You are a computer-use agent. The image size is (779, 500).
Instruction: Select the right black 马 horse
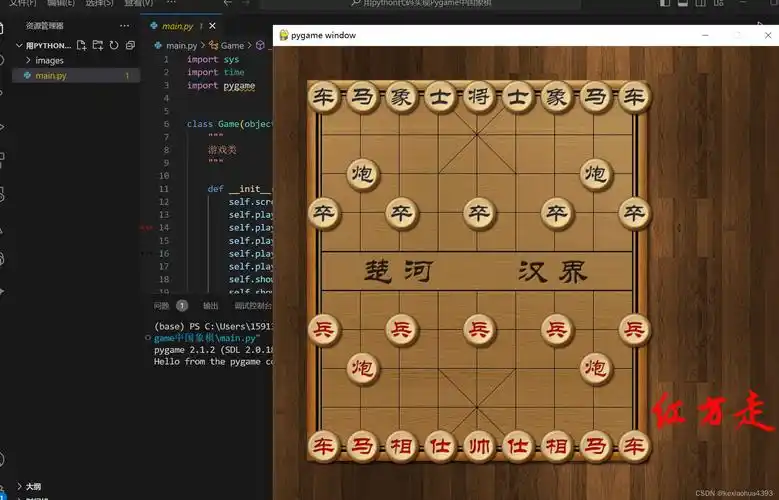[x=595, y=96]
